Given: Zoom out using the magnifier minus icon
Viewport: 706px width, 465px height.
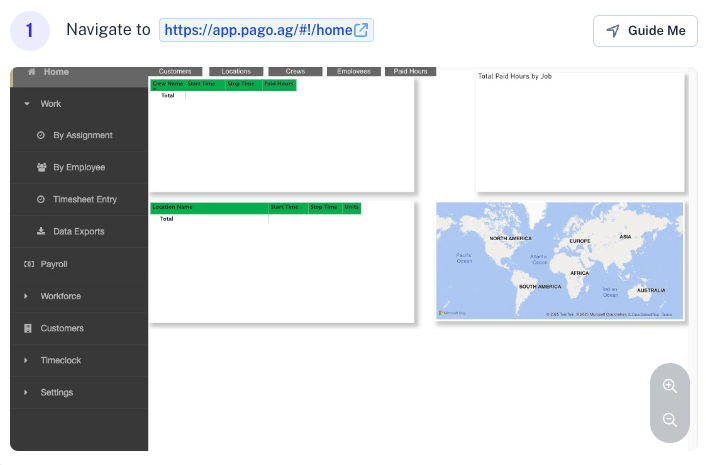Looking at the screenshot, I should click(670, 420).
